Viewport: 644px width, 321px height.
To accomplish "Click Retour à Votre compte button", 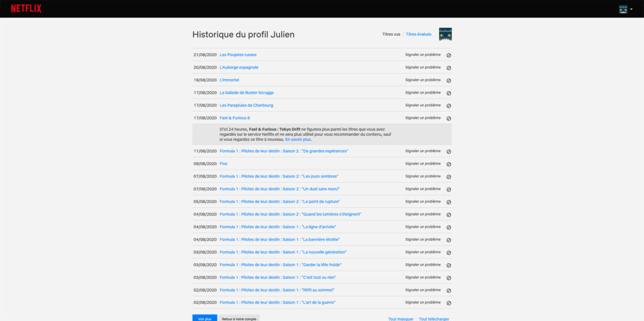I will pyautogui.click(x=239, y=318).
